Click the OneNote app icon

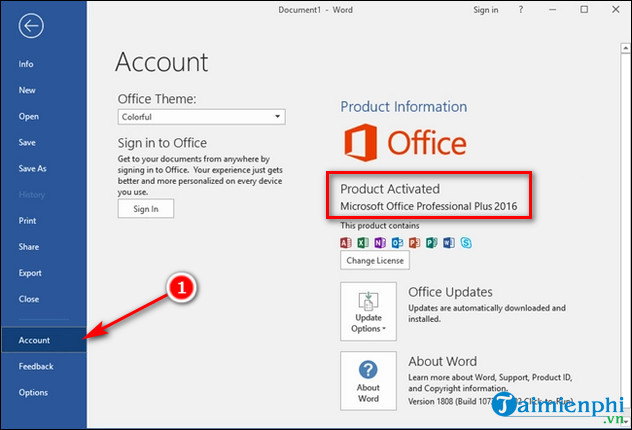coord(380,243)
